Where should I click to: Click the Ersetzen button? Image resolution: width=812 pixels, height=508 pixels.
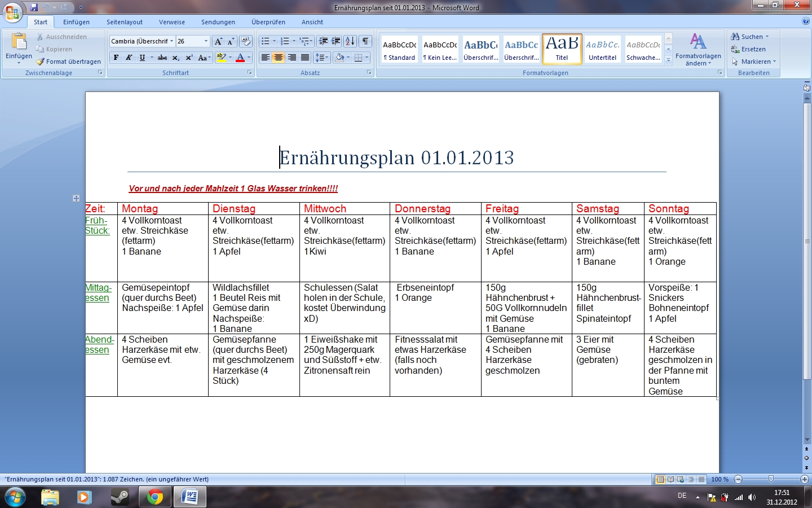[x=749, y=49]
